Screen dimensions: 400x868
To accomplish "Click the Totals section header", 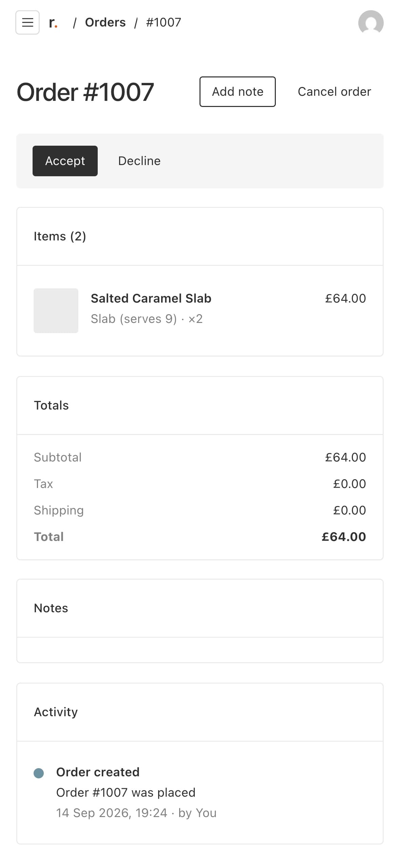I will point(51,405).
